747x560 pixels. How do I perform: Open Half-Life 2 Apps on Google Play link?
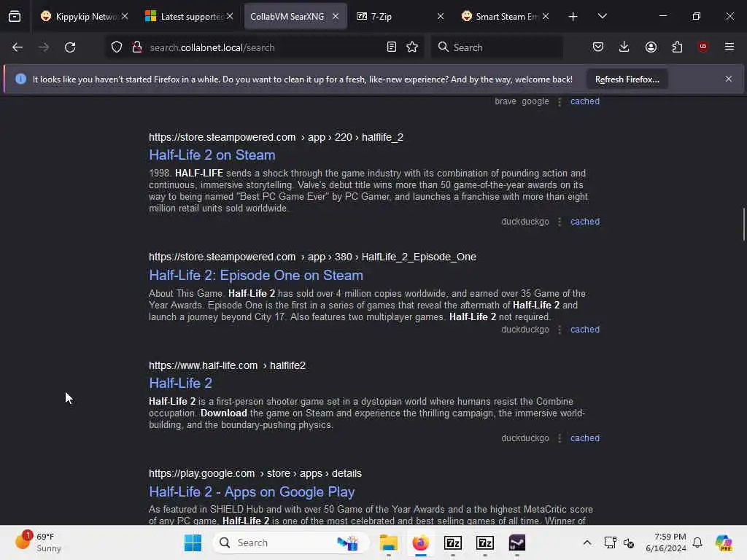click(x=252, y=491)
